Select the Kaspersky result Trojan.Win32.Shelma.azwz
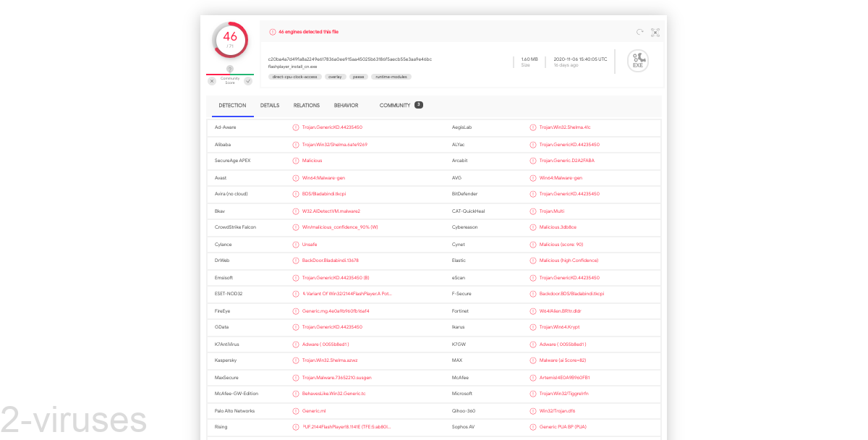Viewport: 868px width, 440px height. point(330,360)
